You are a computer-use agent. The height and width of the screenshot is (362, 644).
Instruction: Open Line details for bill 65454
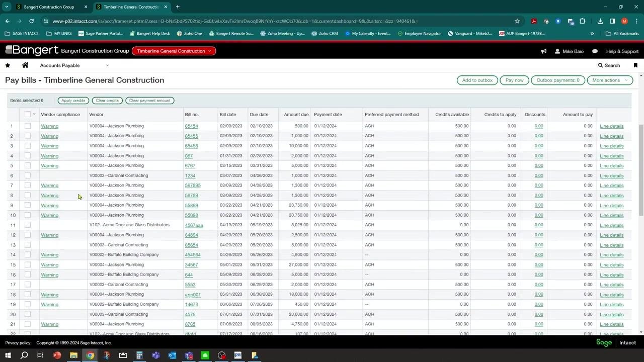click(x=611, y=126)
